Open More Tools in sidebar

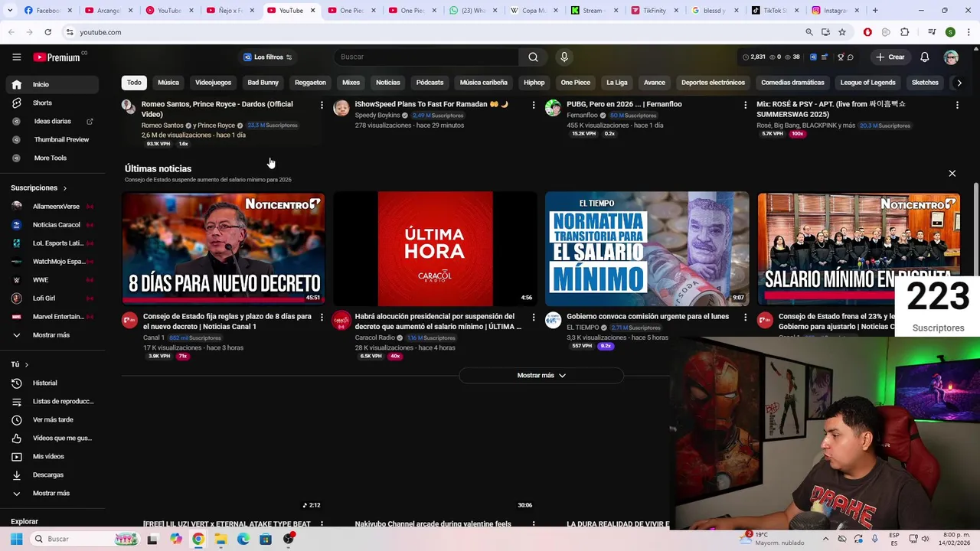coord(51,158)
